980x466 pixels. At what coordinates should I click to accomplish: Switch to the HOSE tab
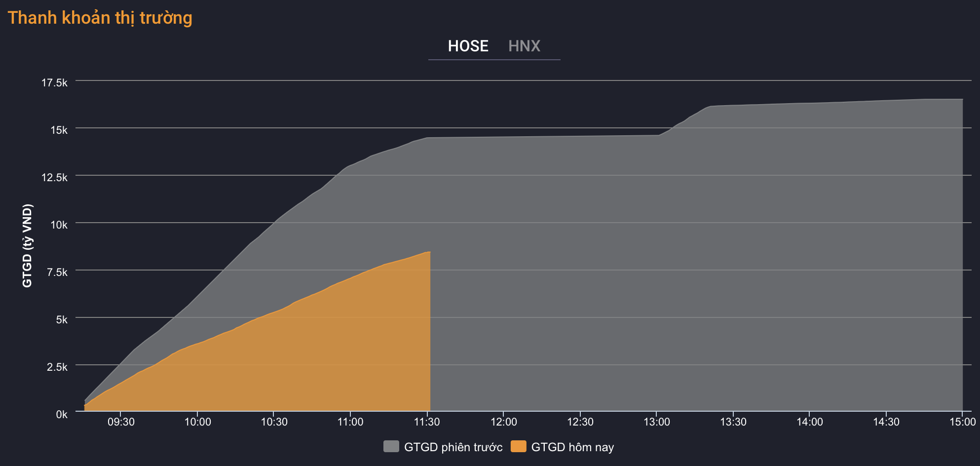[468, 46]
